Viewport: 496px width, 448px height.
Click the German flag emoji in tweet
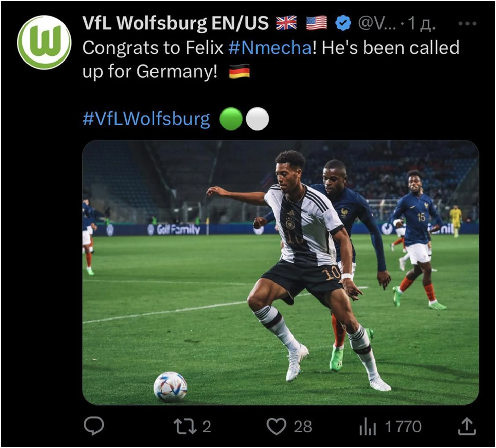tap(240, 72)
